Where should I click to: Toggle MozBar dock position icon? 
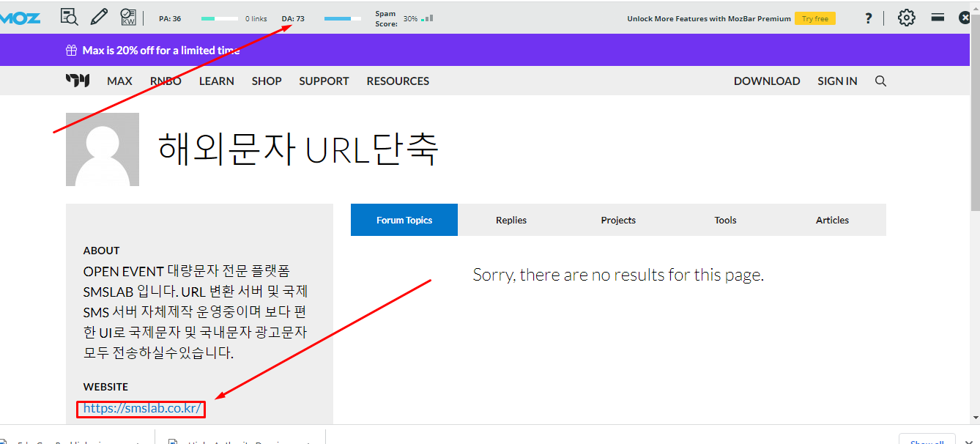938,17
